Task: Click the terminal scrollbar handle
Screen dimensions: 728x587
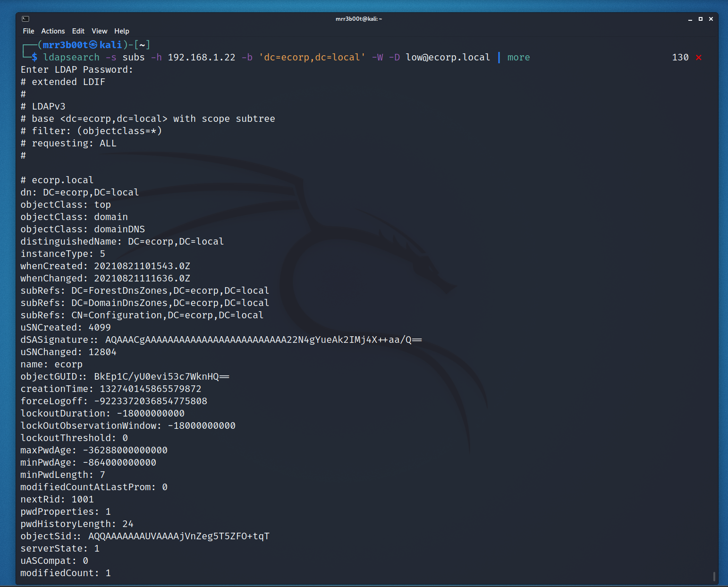Action: click(x=714, y=577)
